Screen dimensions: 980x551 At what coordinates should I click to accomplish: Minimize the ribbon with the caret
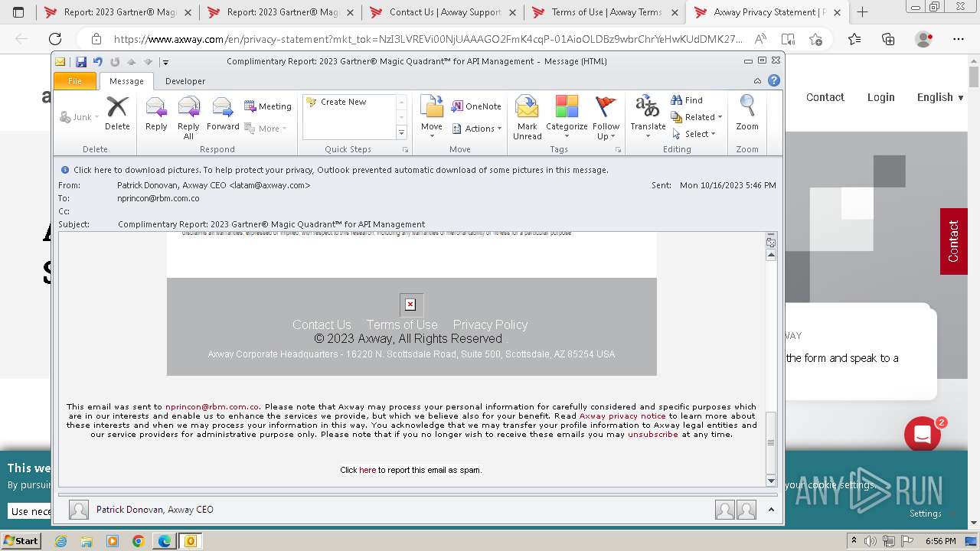coord(757,81)
